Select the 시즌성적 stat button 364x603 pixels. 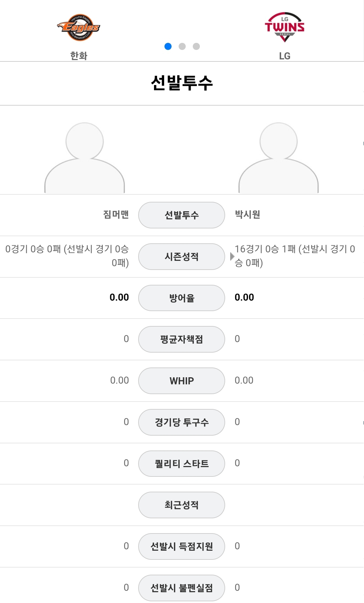tap(182, 256)
